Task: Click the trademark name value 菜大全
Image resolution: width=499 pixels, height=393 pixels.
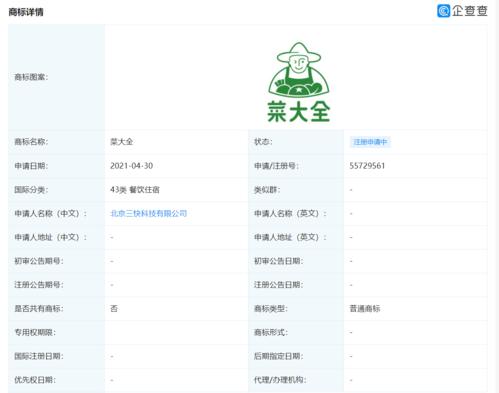Action: coord(122,142)
